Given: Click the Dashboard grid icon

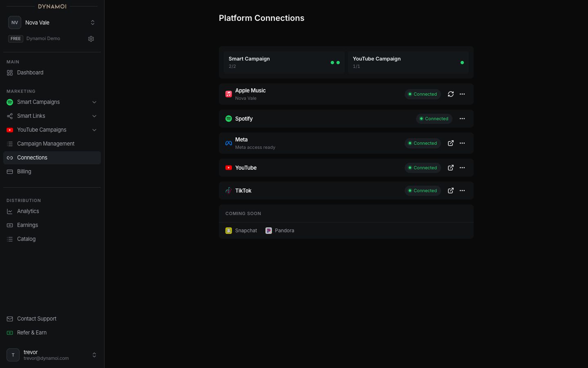Looking at the screenshot, I should [10, 73].
